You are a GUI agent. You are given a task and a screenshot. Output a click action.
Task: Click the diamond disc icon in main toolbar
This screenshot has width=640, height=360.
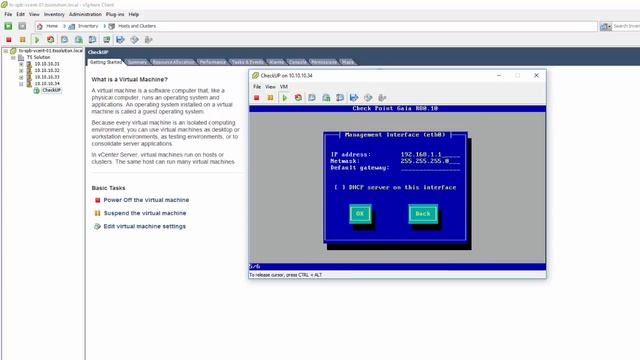(x=134, y=40)
